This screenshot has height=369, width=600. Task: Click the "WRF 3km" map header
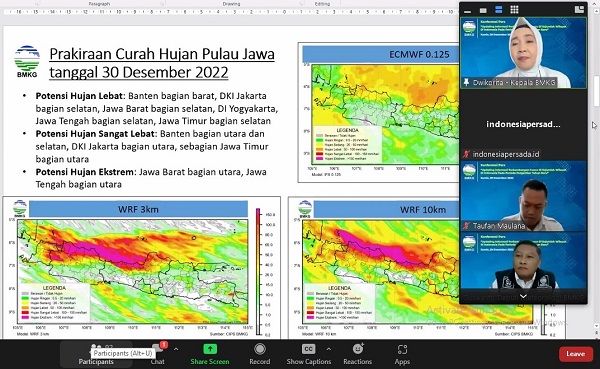click(138, 209)
